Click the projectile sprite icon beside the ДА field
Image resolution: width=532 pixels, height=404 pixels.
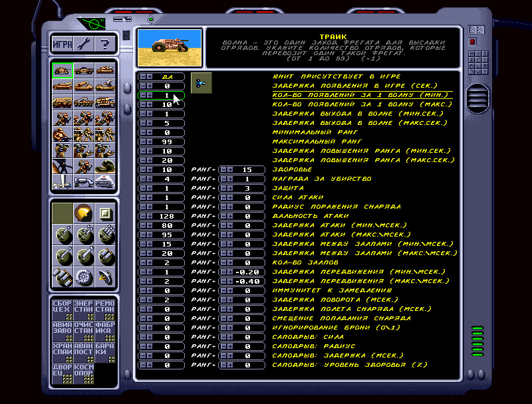coord(201,83)
